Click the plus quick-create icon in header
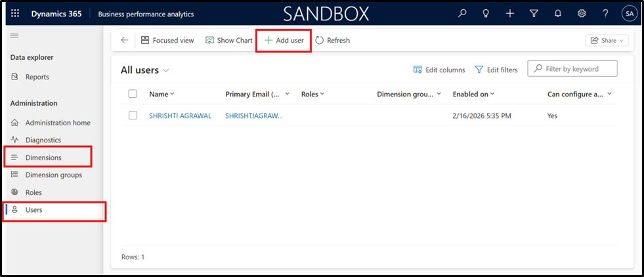This screenshot has width=644, height=277. coord(509,14)
